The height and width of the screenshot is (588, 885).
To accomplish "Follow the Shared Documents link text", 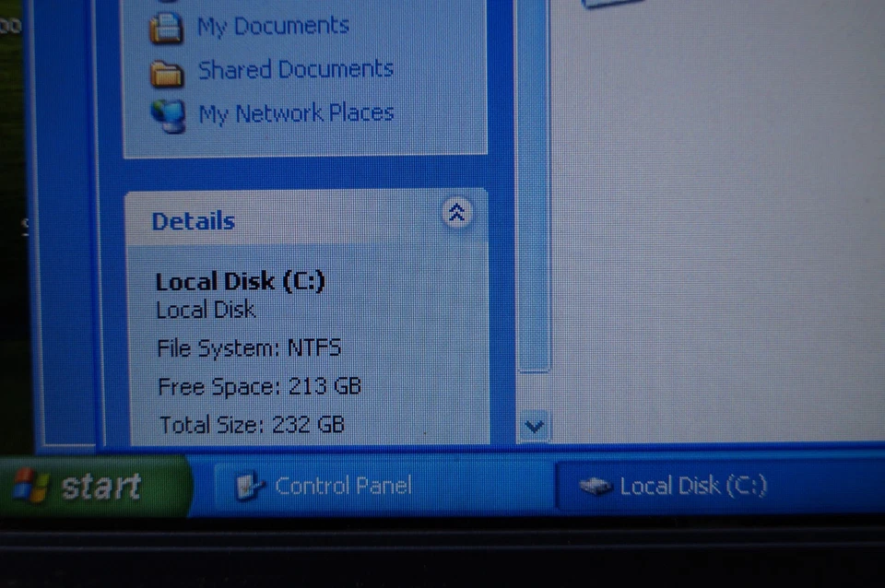I will 295,70.
